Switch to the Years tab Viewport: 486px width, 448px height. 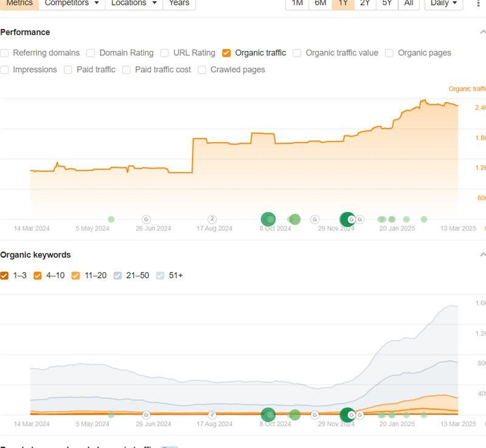(179, 3)
